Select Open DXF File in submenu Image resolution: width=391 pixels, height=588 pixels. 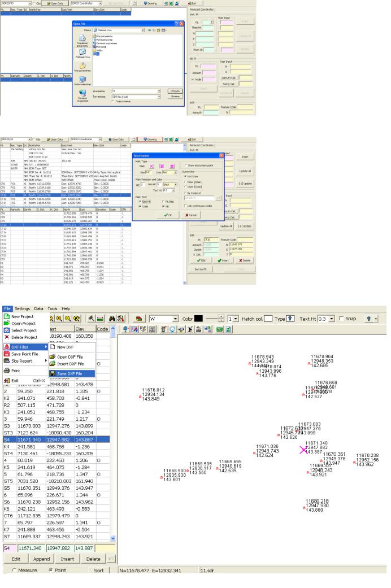(72, 356)
